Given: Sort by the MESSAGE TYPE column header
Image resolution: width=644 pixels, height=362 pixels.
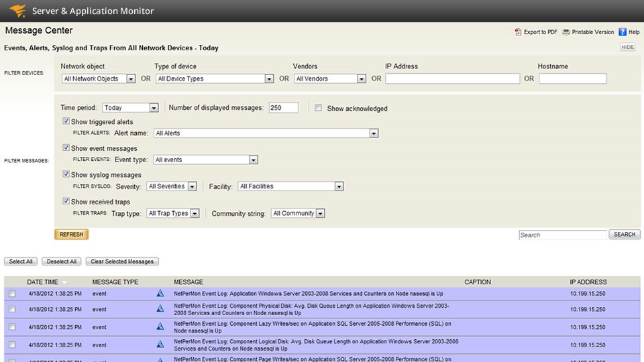Looking at the screenshot, I should tap(115, 282).
